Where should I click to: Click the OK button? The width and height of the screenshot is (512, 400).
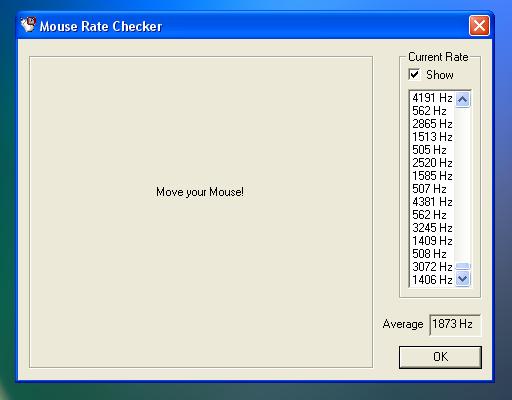(x=440, y=357)
